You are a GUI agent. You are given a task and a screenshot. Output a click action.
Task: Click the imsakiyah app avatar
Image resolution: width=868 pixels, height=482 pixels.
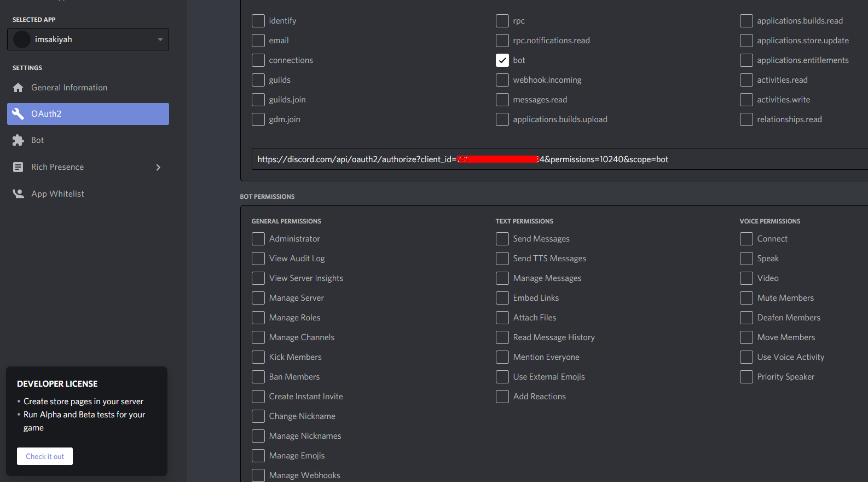[x=22, y=39]
